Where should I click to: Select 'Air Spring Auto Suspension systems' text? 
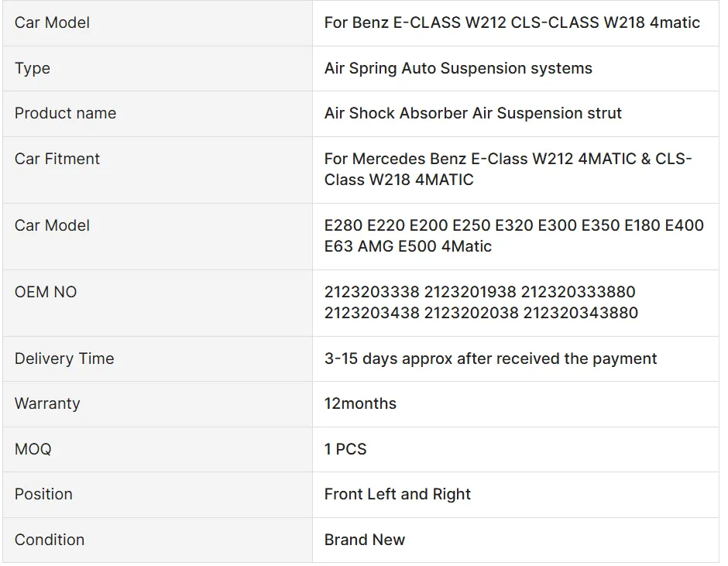(x=458, y=68)
